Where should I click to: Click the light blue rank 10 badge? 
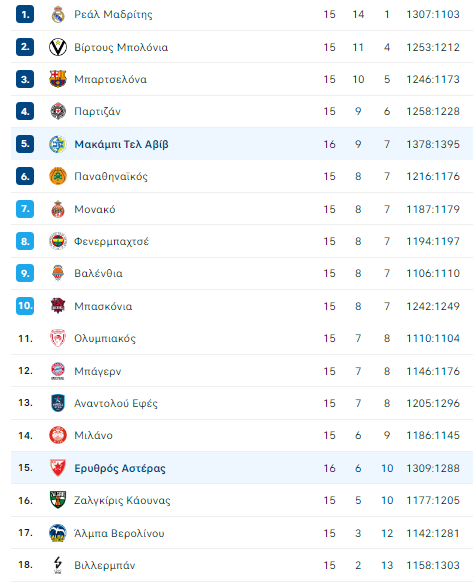click(25, 306)
